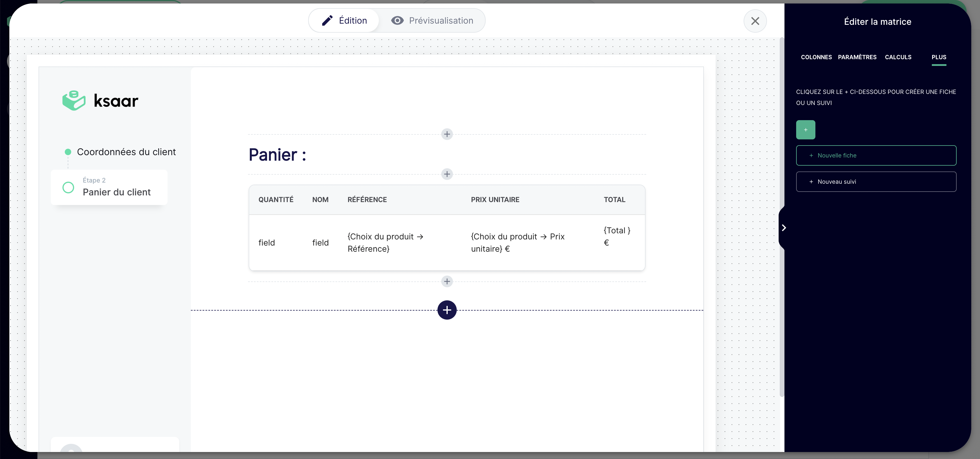Screen dimensions: 980x459
Task: Open the PARAMÈTRES tab
Action: [857, 57]
